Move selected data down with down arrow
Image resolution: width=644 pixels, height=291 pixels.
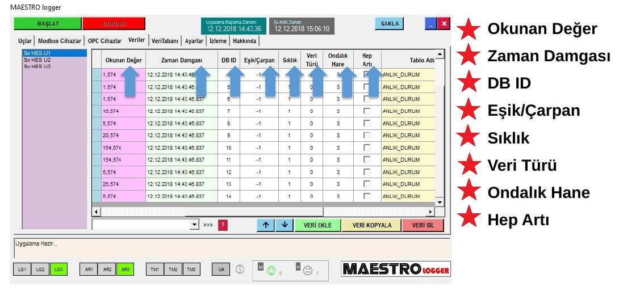click(x=285, y=225)
